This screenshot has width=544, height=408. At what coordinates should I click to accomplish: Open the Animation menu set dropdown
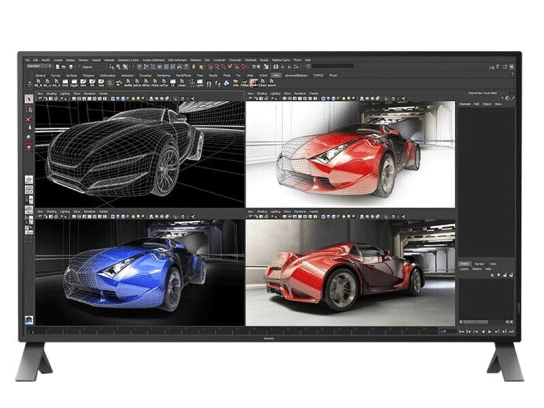(39, 66)
